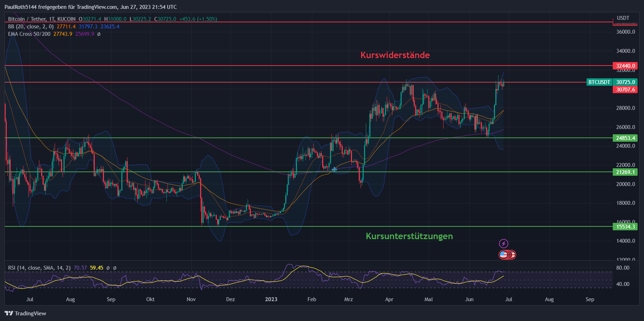Viewport: 644px width, 321px height.
Task: Click the green 15534.3 support label
Action: 625,227
